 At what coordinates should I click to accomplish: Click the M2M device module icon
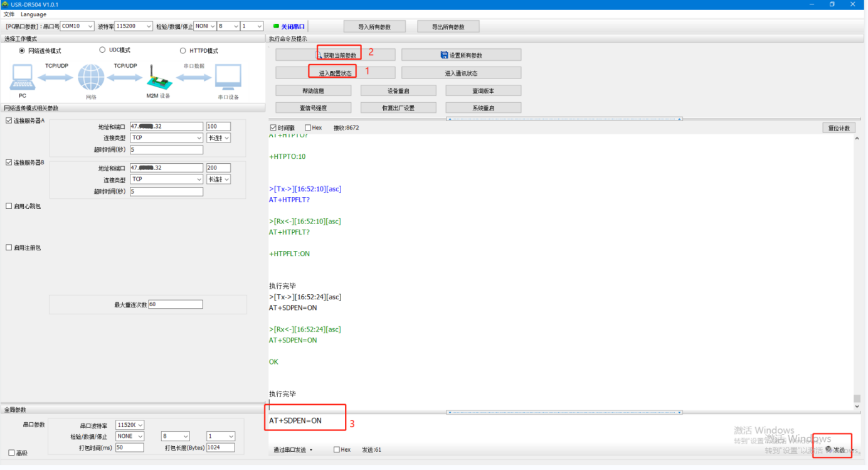point(158,78)
